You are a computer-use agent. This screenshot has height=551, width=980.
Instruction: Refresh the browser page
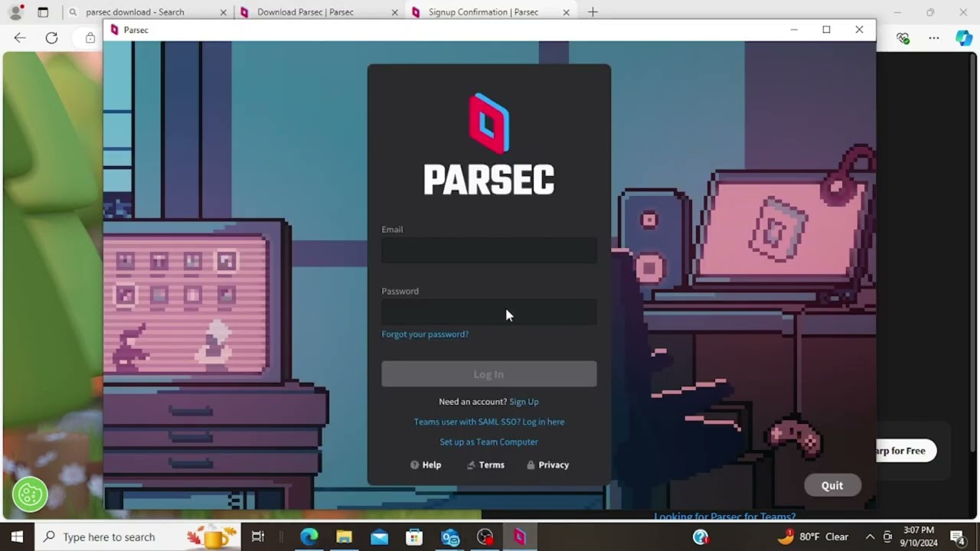coord(51,37)
